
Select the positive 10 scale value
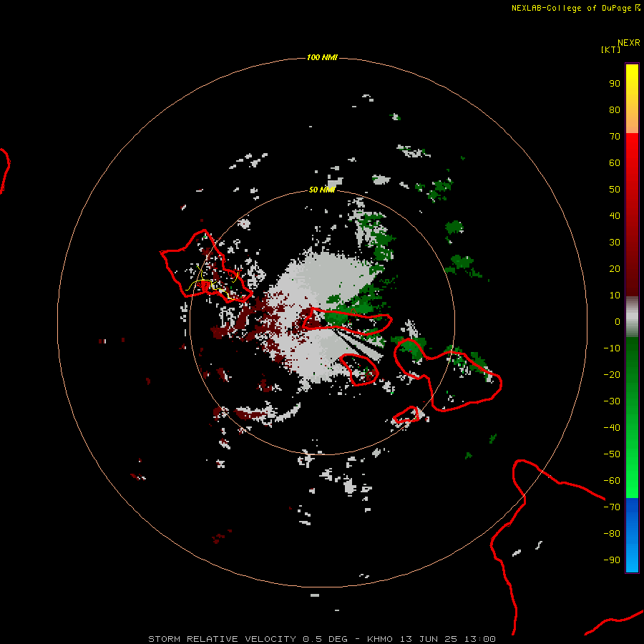(615, 296)
